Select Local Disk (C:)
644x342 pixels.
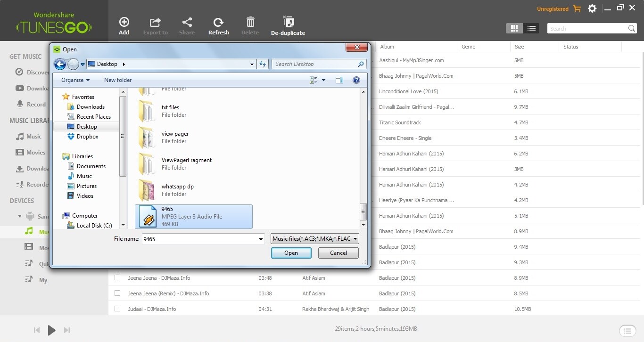[x=94, y=226]
